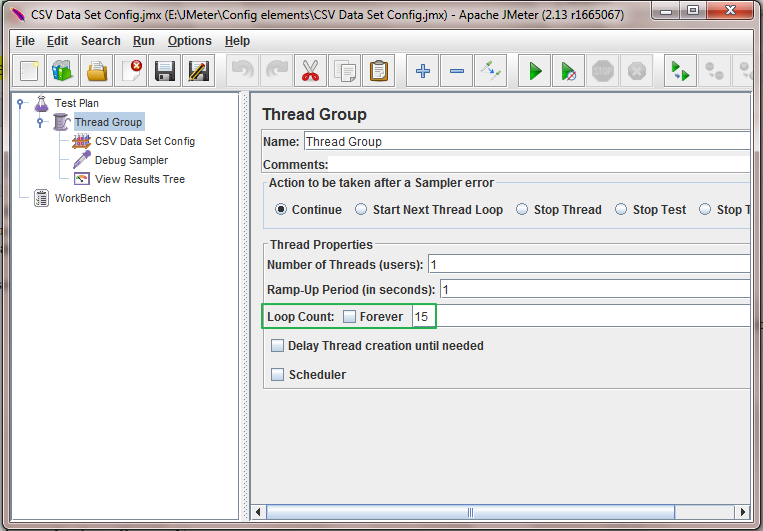The height and width of the screenshot is (531, 763).
Task: Select the Stop Test radio button
Action: 621,209
